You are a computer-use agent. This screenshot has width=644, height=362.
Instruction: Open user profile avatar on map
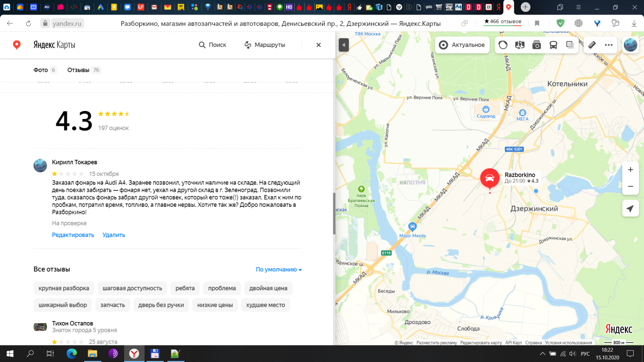point(631,45)
